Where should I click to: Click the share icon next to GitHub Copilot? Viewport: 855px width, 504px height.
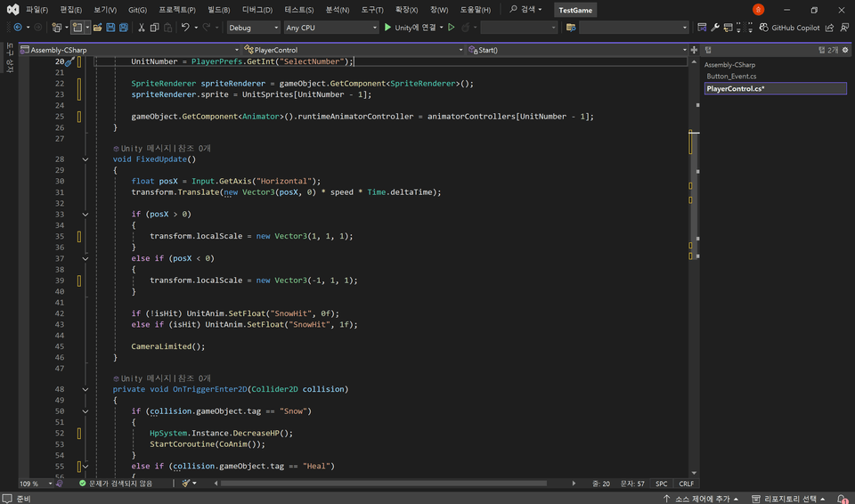[x=829, y=28]
